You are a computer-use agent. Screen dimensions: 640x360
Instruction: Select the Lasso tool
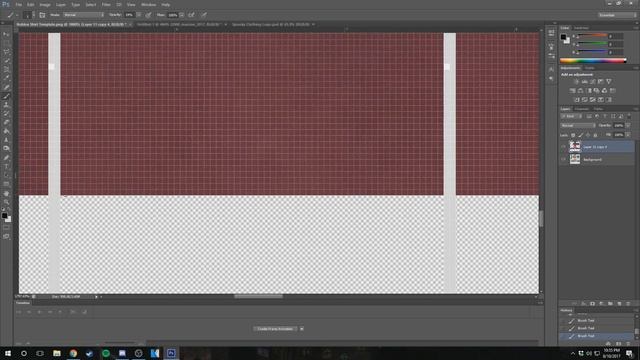tap(6, 52)
